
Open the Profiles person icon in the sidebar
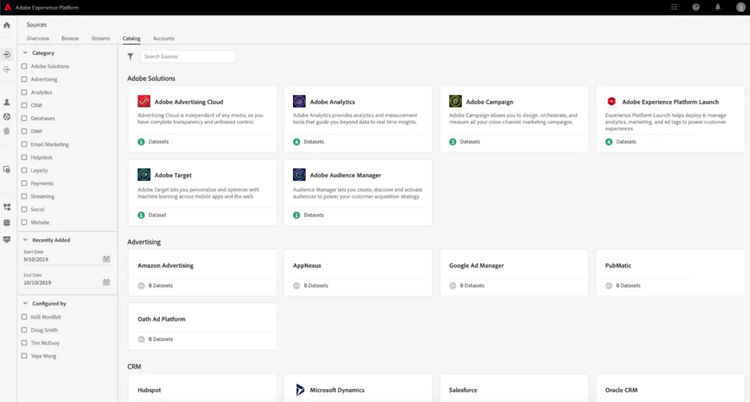pos(7,102)
